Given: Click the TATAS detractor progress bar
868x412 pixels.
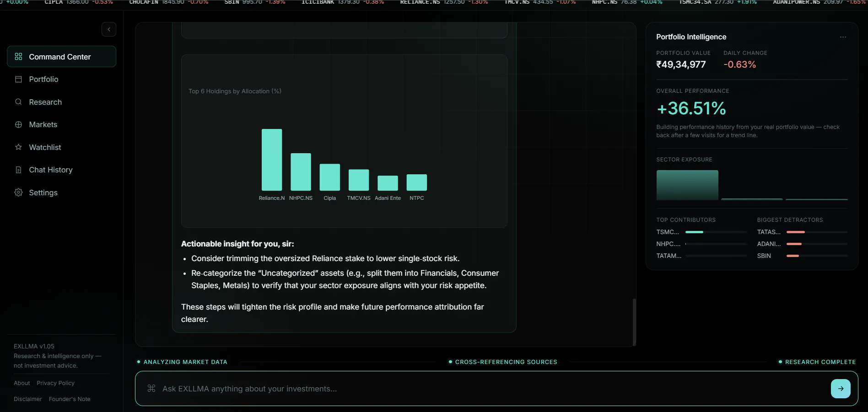Looking at the screenshot, I should tap(817, 232).
